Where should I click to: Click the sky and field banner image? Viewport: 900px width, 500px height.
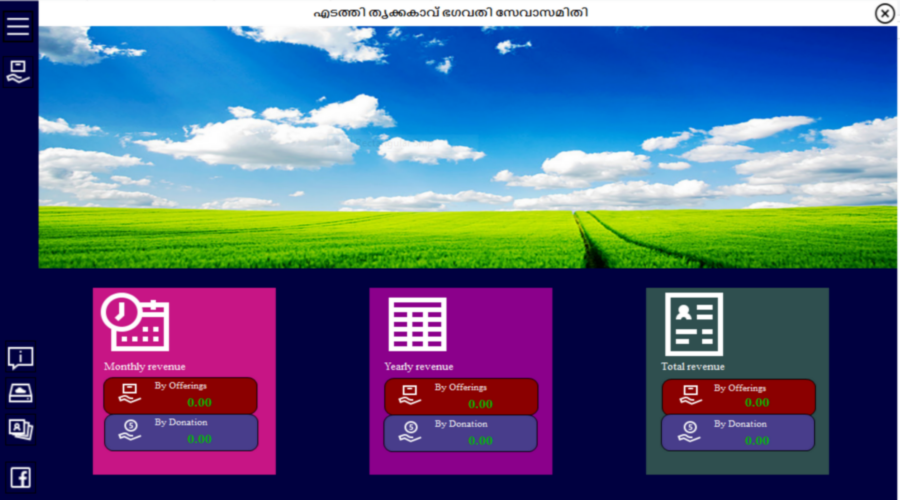coord(468,148)
